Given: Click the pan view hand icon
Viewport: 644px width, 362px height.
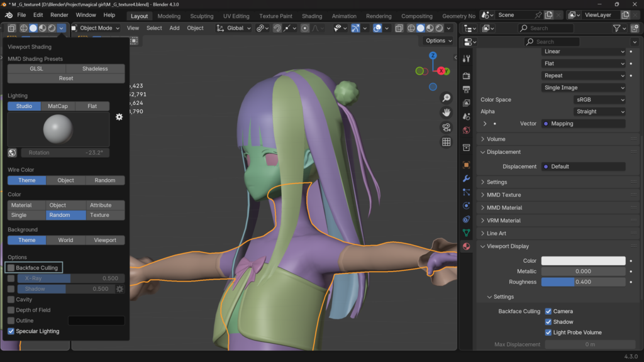Looking at the screenshot, I should click(x=446, y=112).
